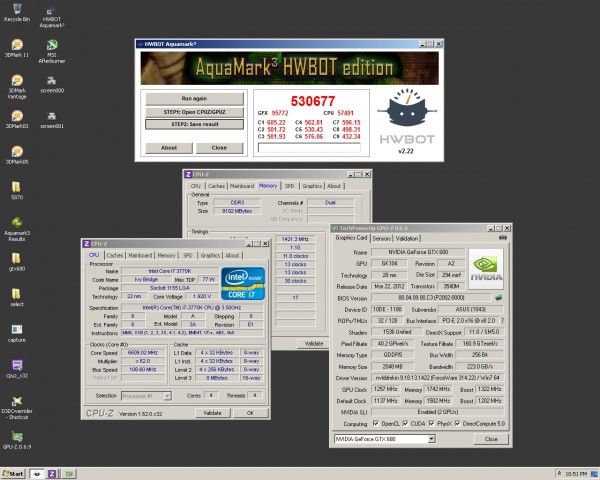Toggle the PhysX checkbox in GPU-Z

pos(432,423)
